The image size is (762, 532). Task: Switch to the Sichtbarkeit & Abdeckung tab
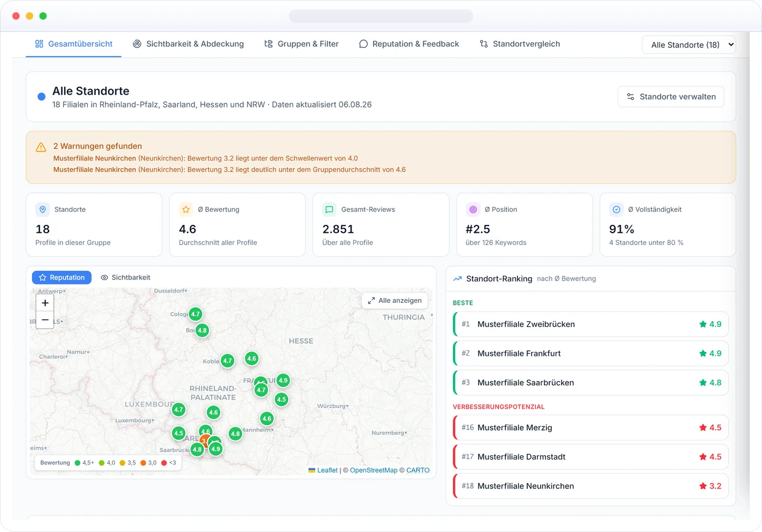188,44
